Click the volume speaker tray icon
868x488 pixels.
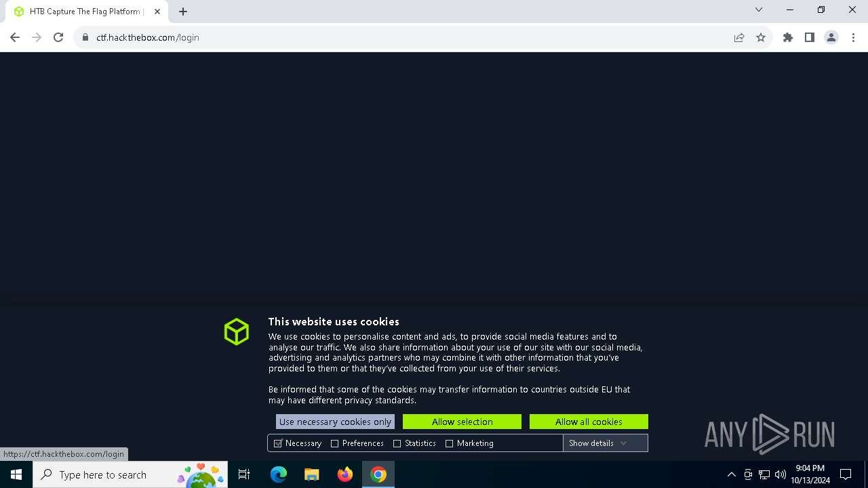coord(781,474)
